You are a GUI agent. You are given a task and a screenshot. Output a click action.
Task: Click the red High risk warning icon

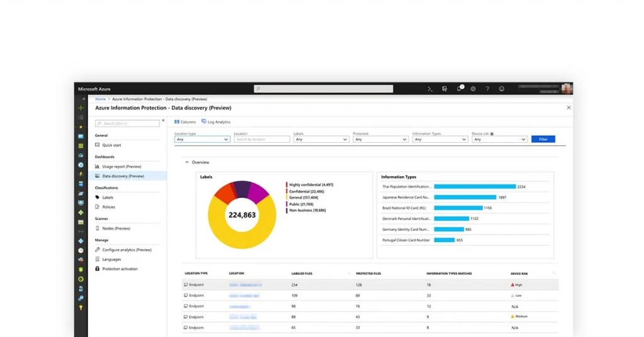(512, 284)
